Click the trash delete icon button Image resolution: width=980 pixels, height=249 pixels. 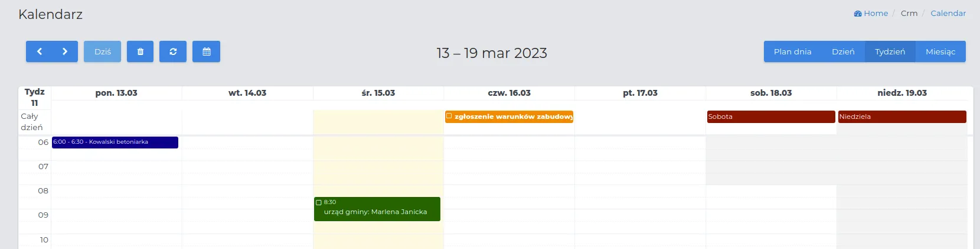coord(140,51)
